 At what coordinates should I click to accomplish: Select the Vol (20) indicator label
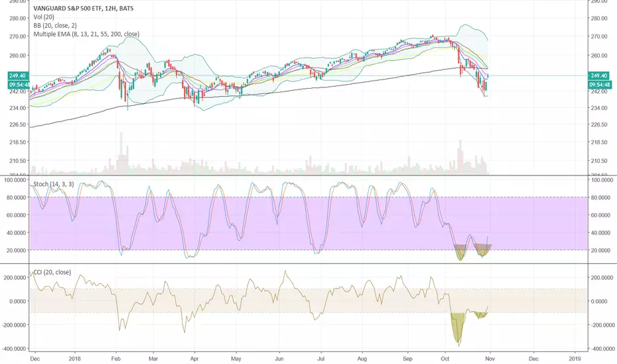point(44,17)
